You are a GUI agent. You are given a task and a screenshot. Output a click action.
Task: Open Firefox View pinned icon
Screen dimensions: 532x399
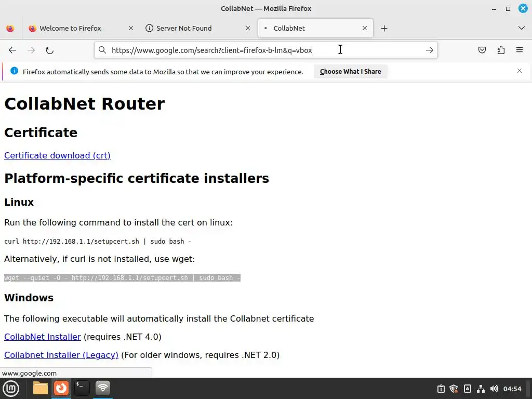click(10, 28)
